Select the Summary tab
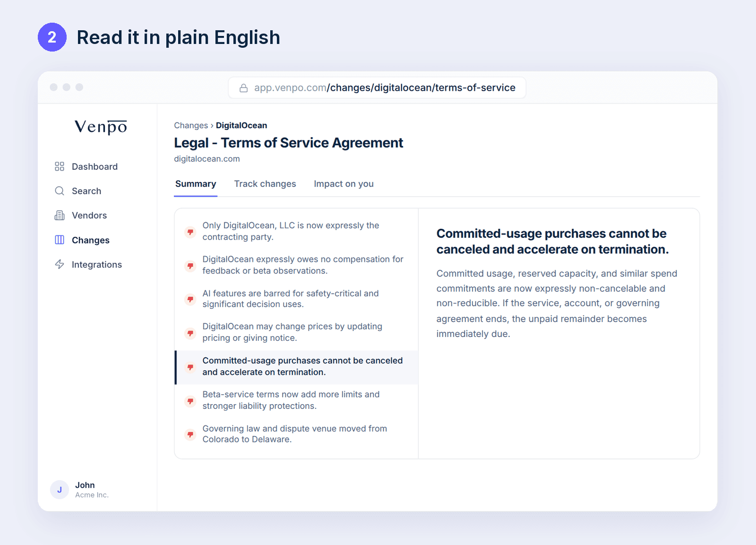This screenshot has width=756, height=545. pos(196,184)
